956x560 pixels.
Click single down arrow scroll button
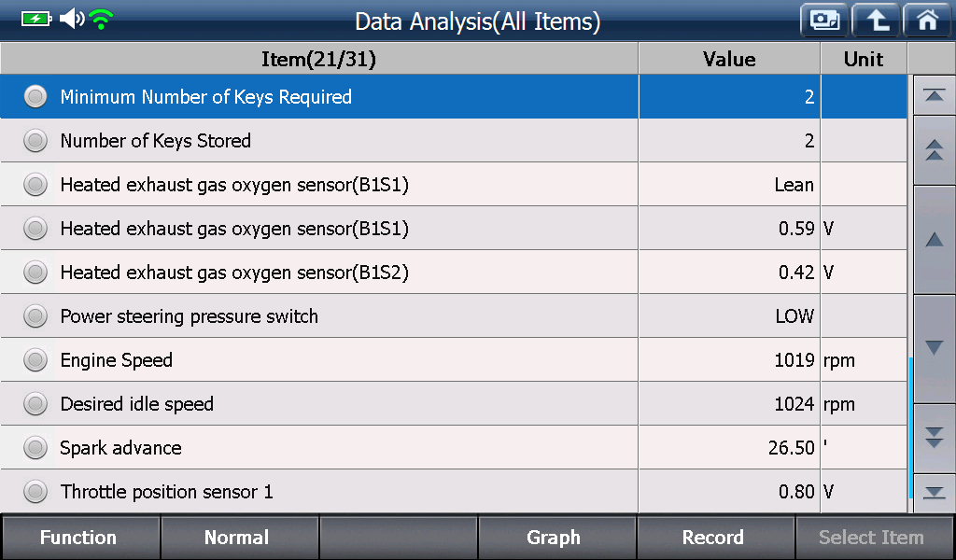pos(934,348)
